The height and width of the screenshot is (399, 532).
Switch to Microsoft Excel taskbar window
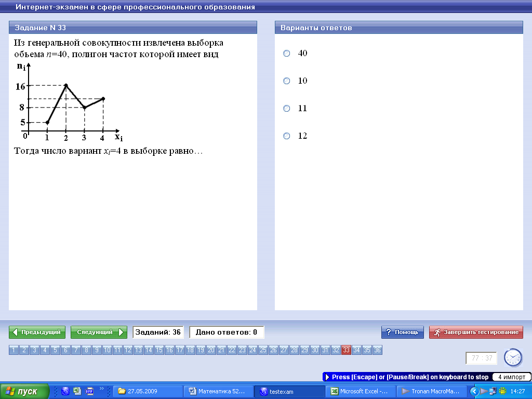point(361,391)
